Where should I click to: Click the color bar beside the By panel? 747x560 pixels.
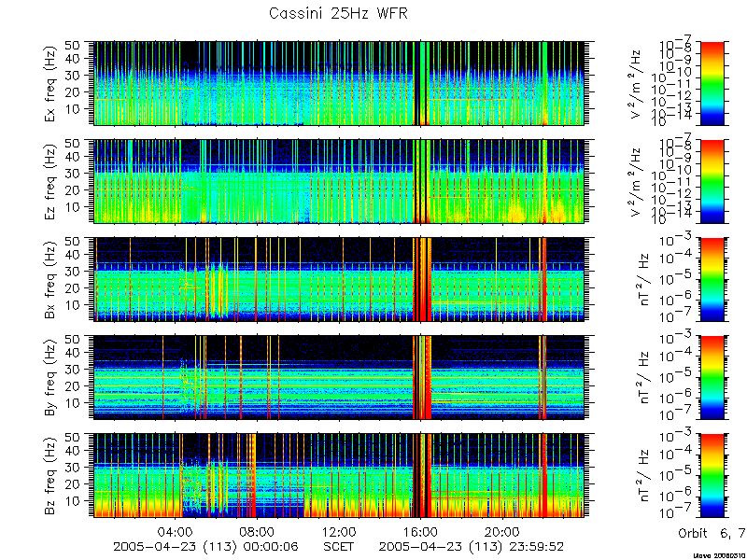pyautogui.click(x=712, y=377)
